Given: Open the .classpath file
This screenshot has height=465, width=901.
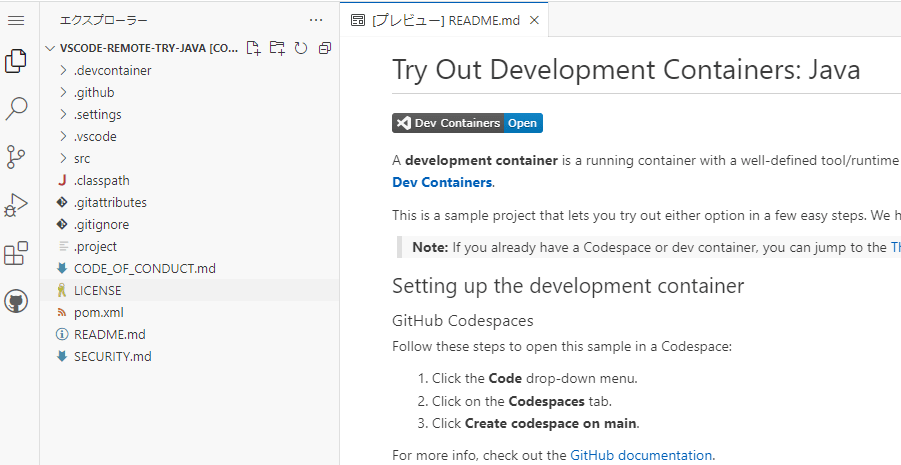Looking at the screenshot, I should [x=189, y=180].
